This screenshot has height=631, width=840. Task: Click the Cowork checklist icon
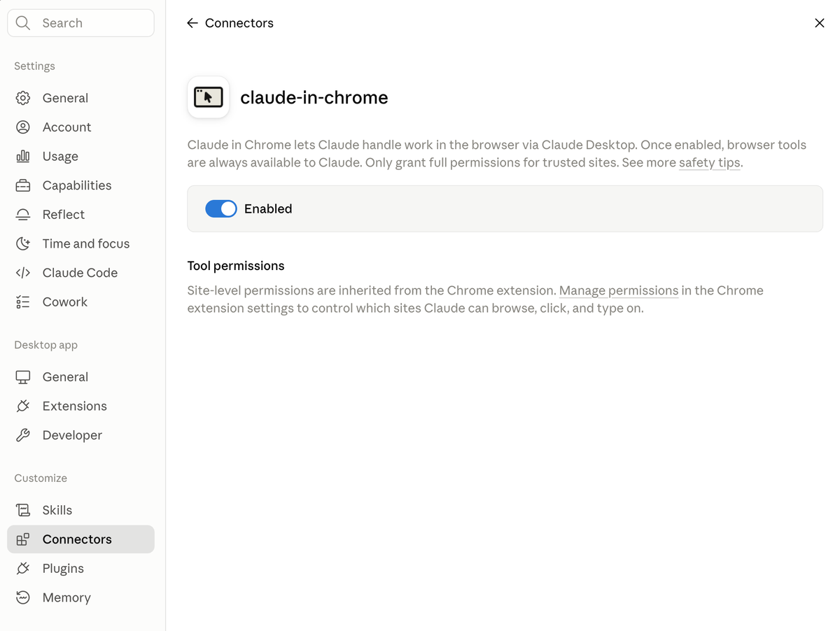[x=23, y=302]
